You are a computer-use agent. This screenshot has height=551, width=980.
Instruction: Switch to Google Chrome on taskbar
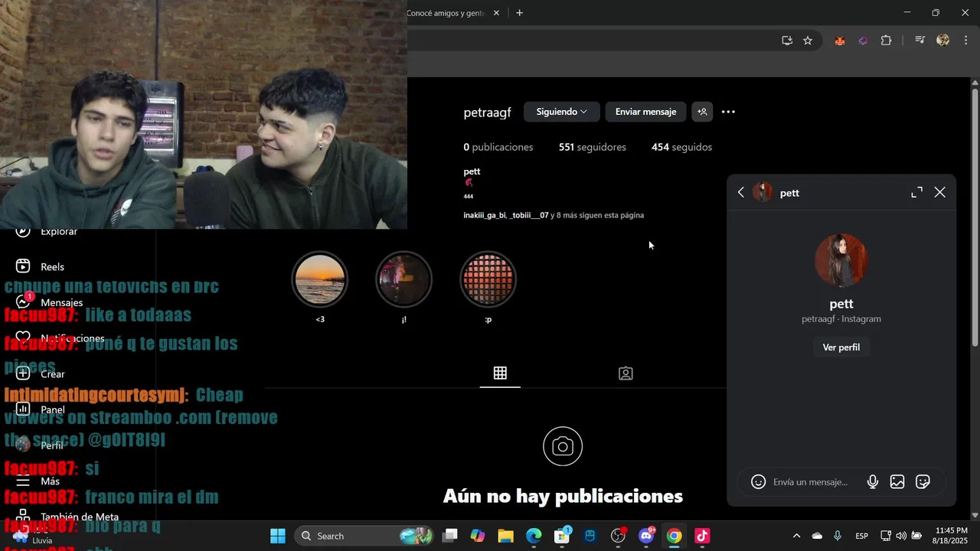674,536
